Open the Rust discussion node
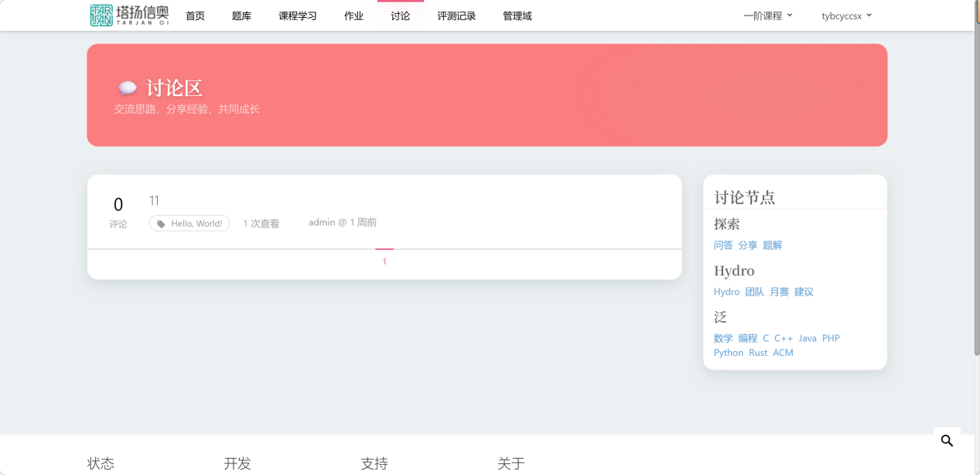The height and width of the screenshot is (475, 980). coord(758,352)
